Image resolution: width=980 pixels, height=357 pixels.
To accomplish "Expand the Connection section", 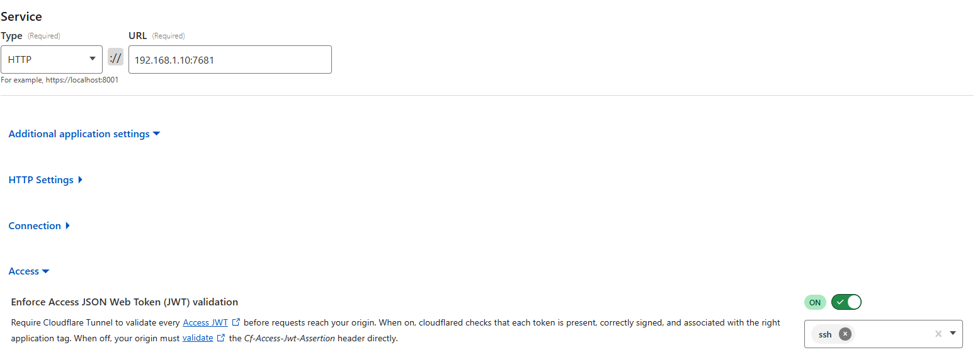I will 39,226.
